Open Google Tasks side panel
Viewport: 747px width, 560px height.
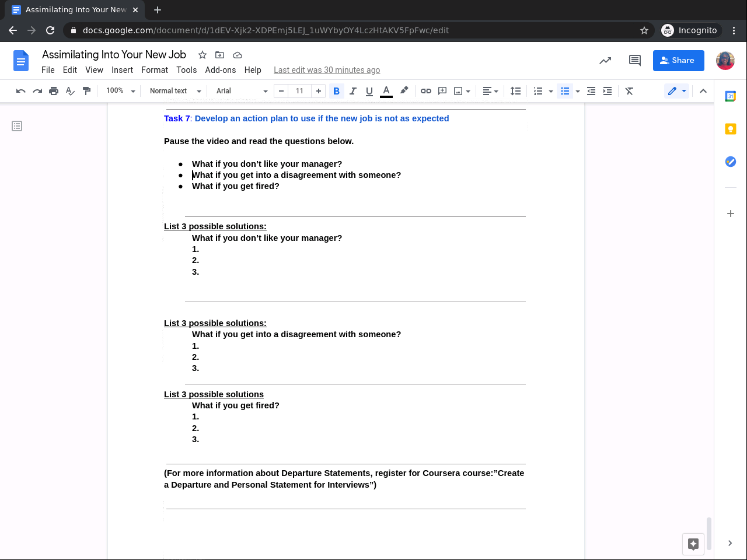(x=731, y=162)
